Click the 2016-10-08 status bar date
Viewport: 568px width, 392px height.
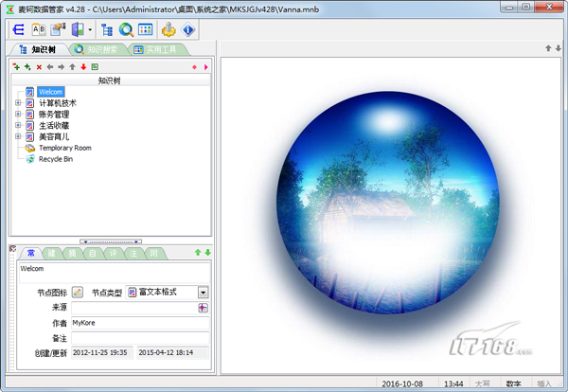pyautogui.click(x=402, y=383)
